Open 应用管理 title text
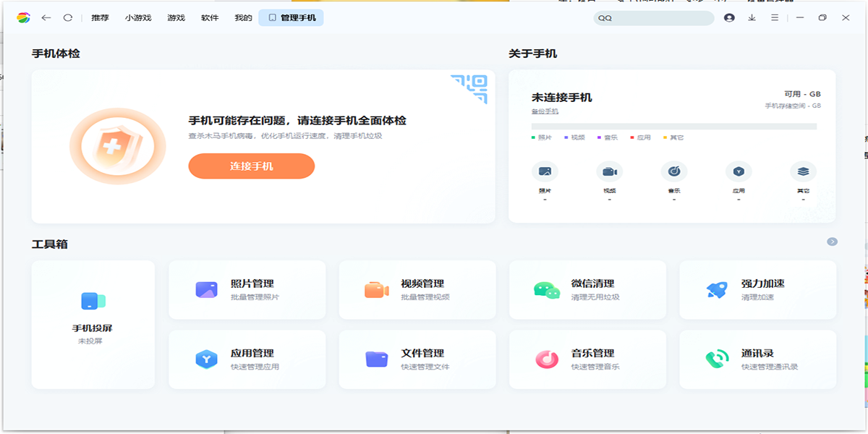The image size is (868, 434). click(x=252, y=353)
